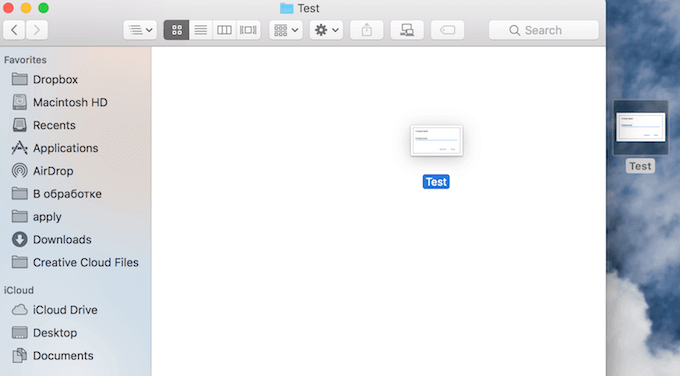Image resolution: width=680 pixels, height=376 pixels.
Task: Go back with the left arrow button
Action: tap(14, 30)
